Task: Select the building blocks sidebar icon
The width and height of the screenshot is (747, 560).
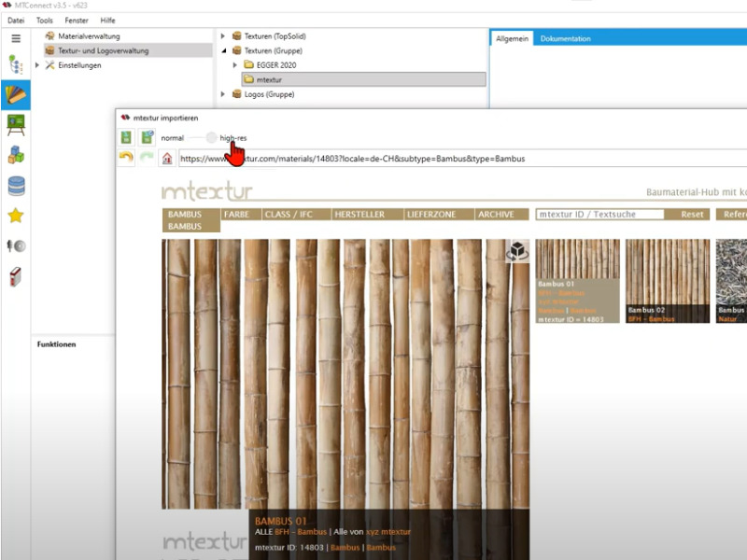Action: 15,155
